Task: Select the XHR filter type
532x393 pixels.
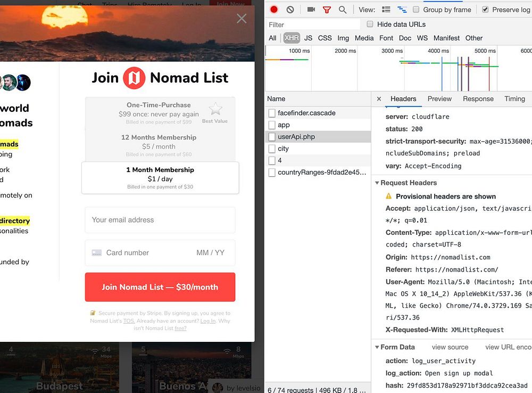Action: coord(292,38)
